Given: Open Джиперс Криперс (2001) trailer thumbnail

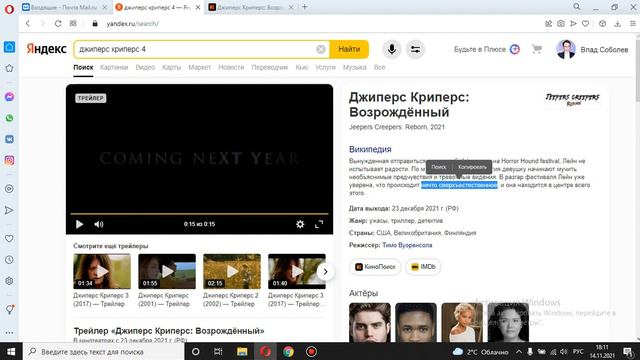Looking at the screenshot, I should 167,271.
